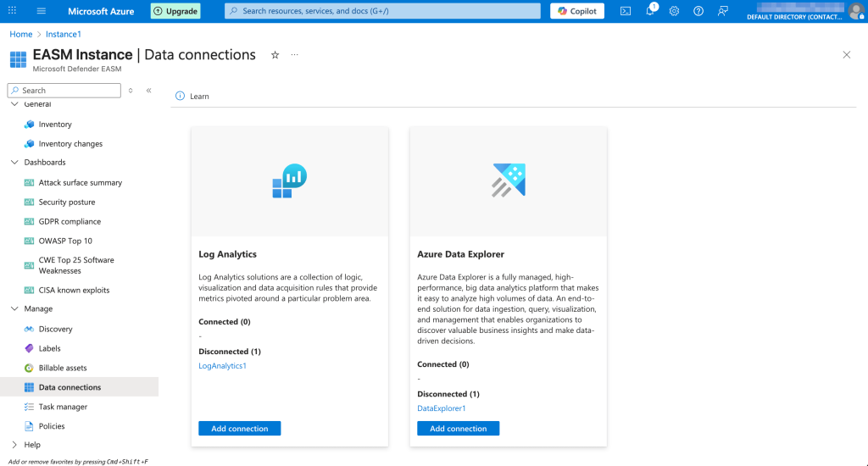Open Copilot

point(577,11)
